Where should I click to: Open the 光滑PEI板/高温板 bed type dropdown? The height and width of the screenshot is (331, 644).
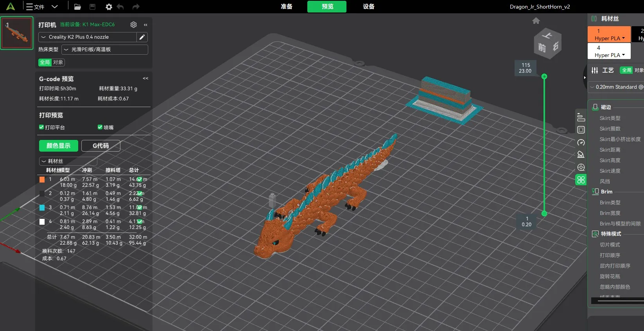point(105,50)
